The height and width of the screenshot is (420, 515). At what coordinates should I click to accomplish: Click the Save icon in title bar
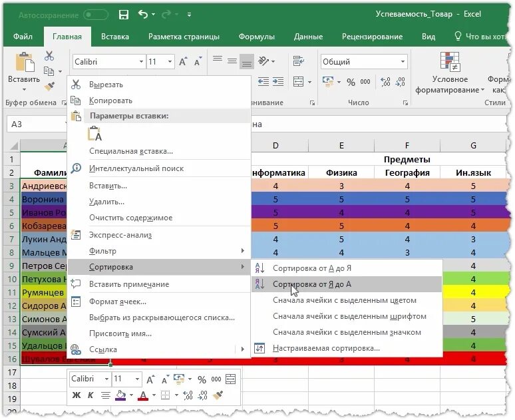pyautogui.click(x=124, y=15)
